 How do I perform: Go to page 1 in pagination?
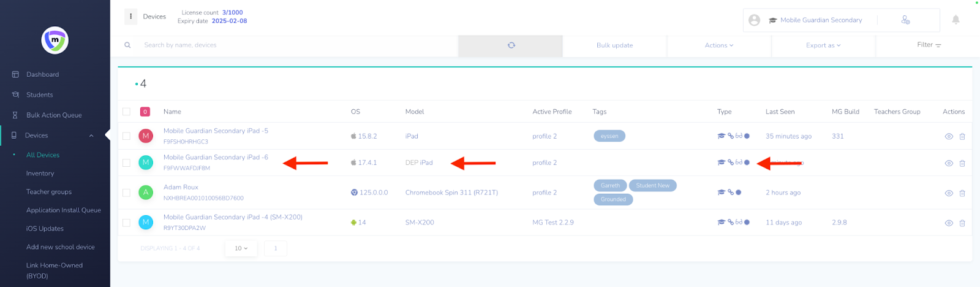point(276,248)
